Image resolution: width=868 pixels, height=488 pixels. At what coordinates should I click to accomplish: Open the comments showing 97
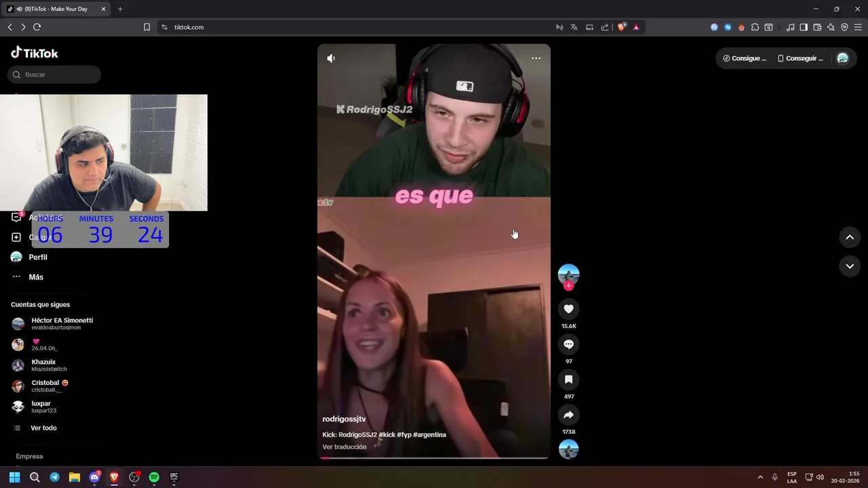568,344
